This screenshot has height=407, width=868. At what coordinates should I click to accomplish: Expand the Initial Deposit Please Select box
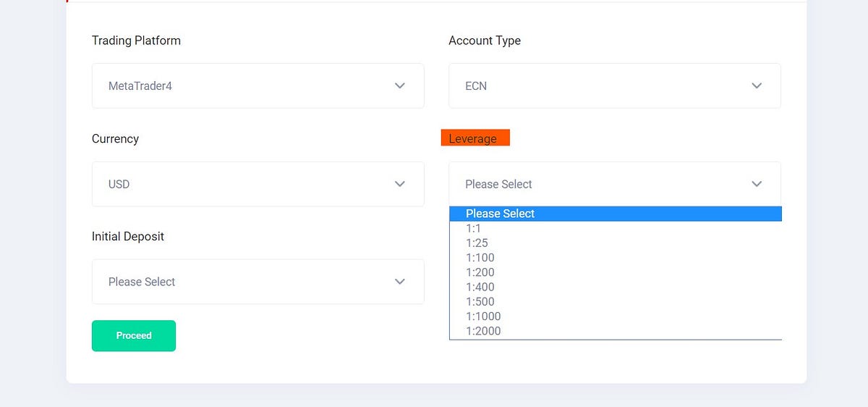pyautogui.click(x=258, y=282)
